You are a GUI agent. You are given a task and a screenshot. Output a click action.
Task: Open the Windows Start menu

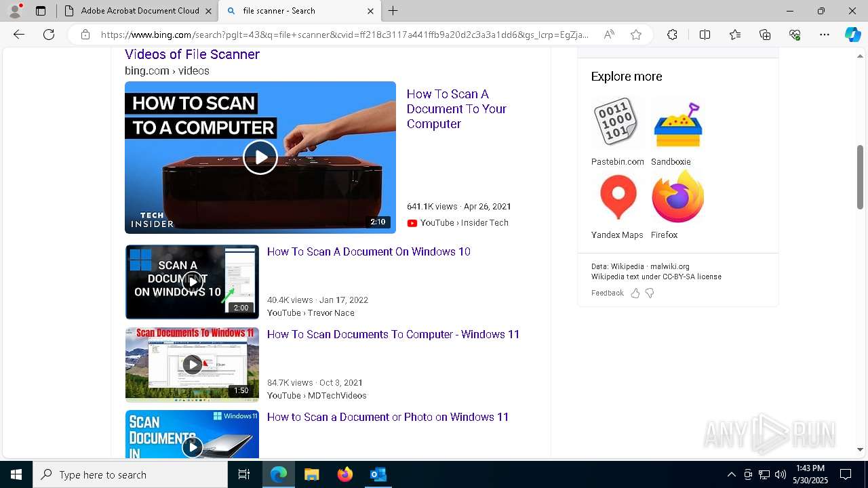tap(16, 474)
